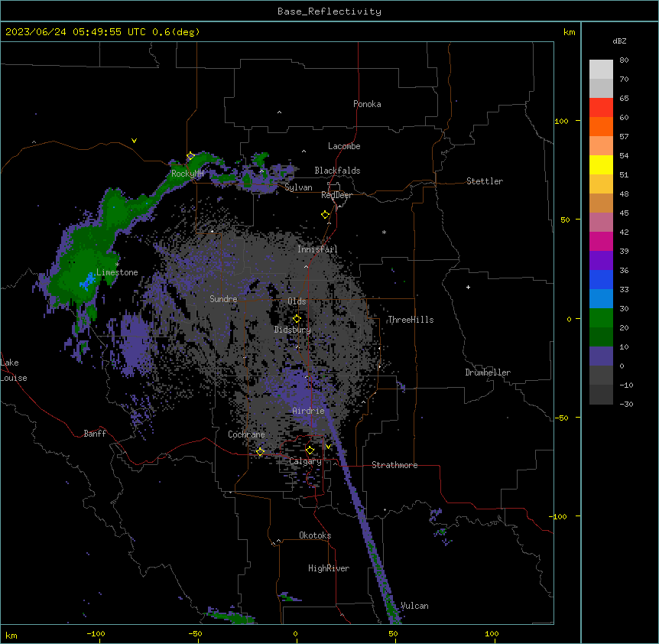Click the magenta 42 dBZ legend color
Viewport: 659px width, 644px height.
tap(601, 241)
